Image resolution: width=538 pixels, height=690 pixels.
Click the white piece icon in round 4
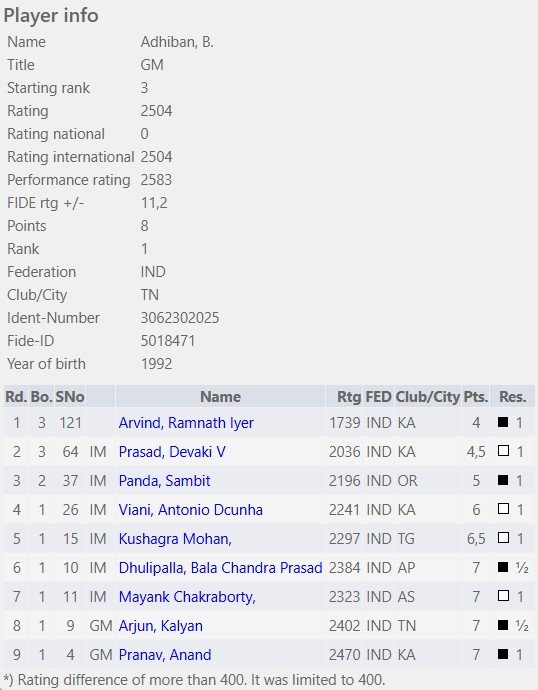pos(503,509)
